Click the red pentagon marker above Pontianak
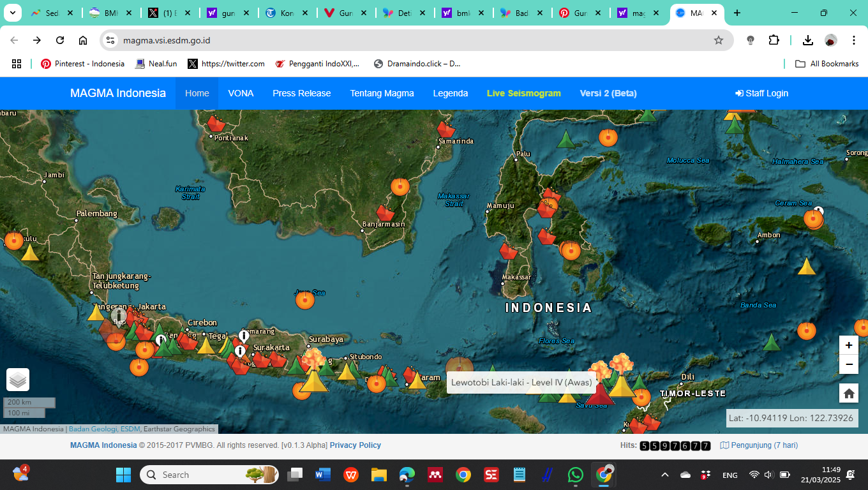868x490 pixels. coord(216,123)
